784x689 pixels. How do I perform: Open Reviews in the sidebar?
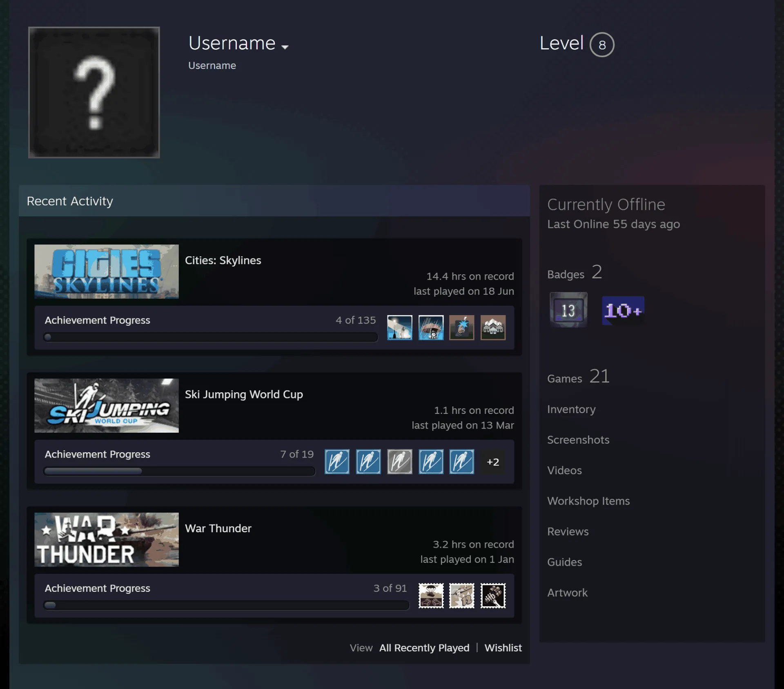pyautogui.click(x=568, y=531)
